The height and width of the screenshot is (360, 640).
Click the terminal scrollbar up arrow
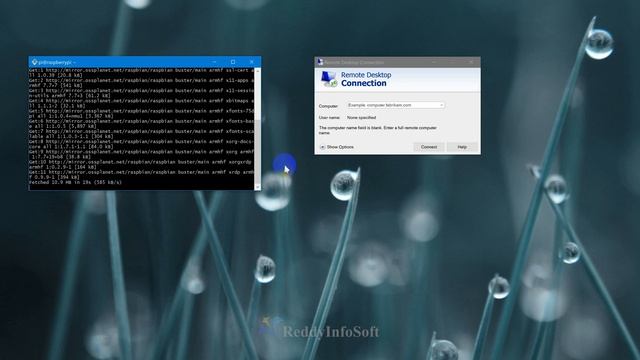(258, 71)
